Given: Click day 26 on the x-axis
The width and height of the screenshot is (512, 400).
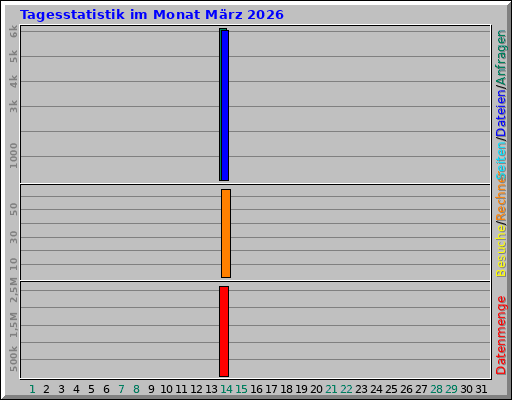Looking at the screenshot, I should click(x=406, y=389).
